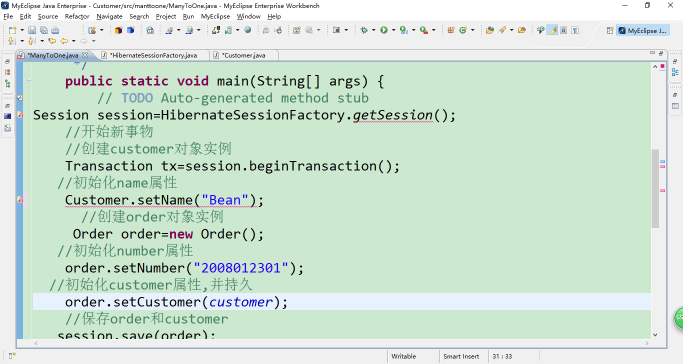The image size is (683, 364).
Task: Click the red error indicator in overview ruler
Action: [663, 66]
